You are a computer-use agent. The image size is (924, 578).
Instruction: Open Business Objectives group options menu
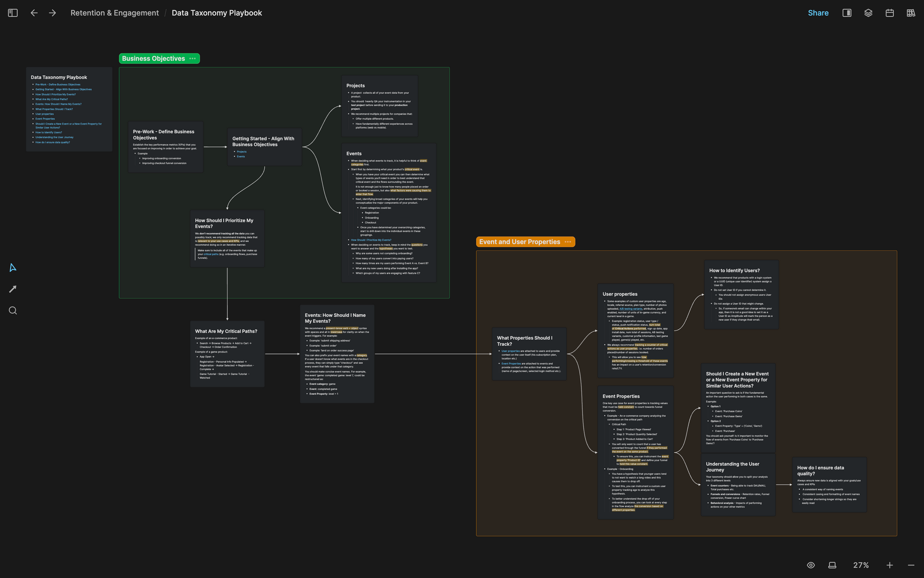click(193, 59)
